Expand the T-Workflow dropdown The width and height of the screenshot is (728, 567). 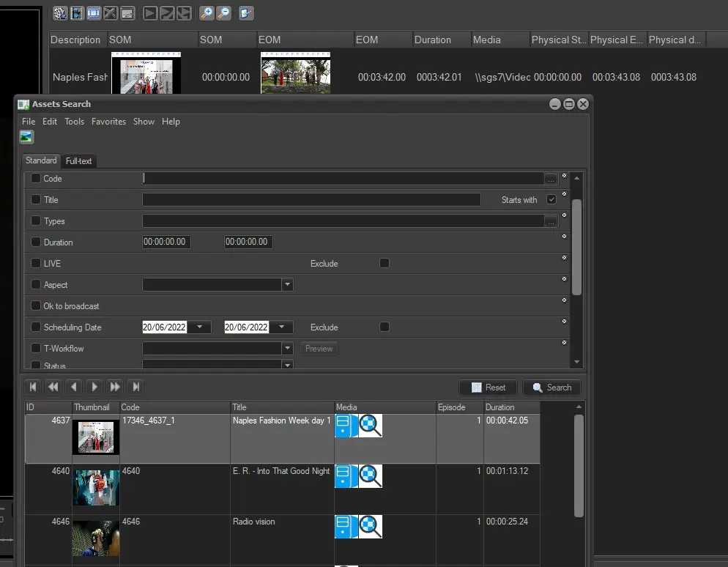point(287,348)
